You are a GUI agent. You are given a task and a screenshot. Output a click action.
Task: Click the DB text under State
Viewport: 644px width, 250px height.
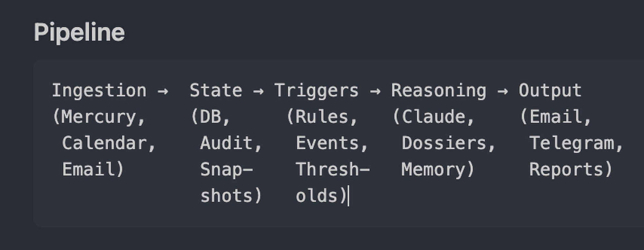pyautogui.click(x=210, y=117)
